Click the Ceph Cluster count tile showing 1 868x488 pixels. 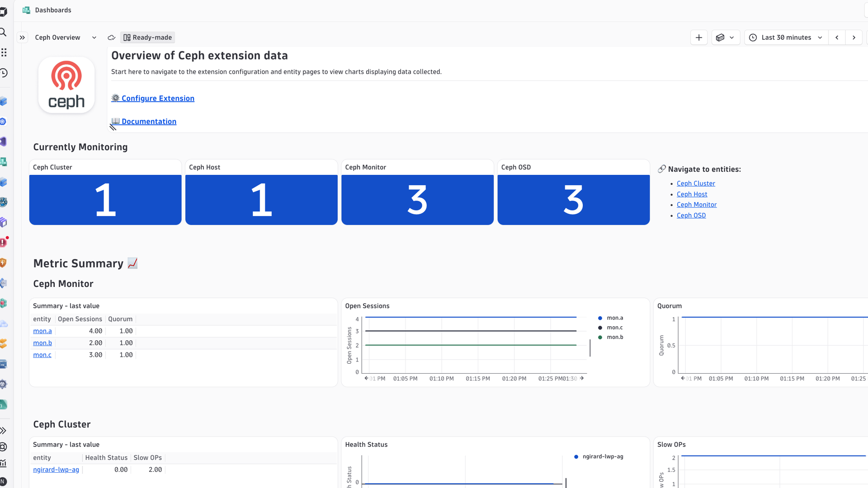pyautogui.click(x=105, y=200)
